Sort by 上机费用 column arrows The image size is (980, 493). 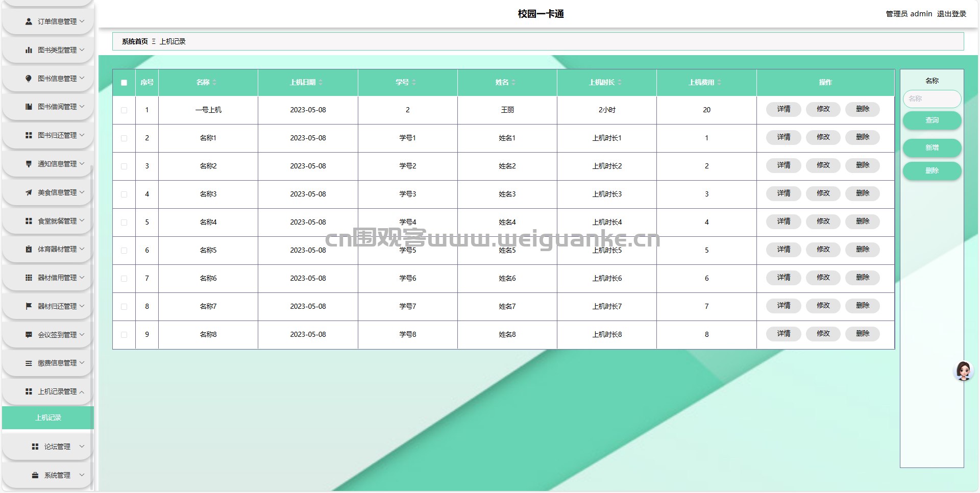click(719, 82)
